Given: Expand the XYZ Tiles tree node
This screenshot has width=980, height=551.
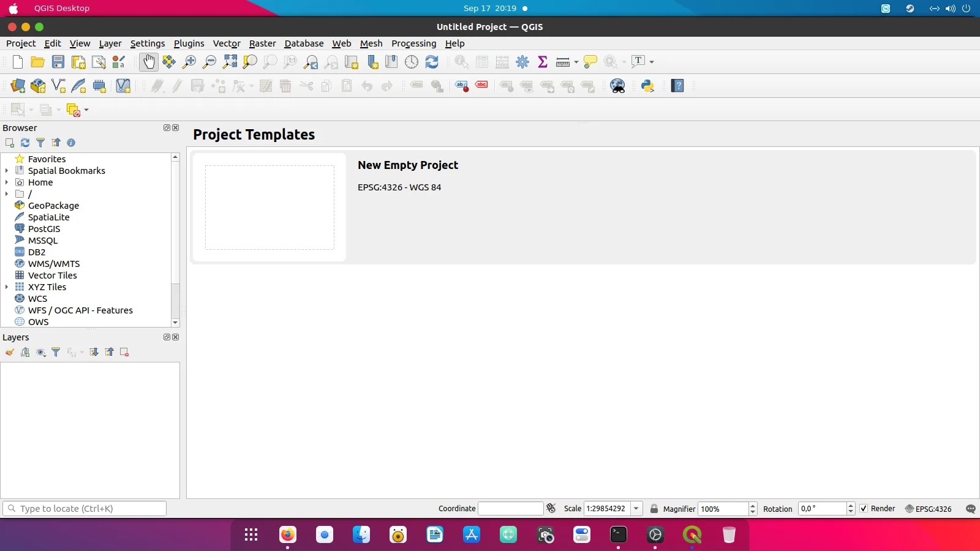Looking at the screenshot, I should (x=7, y=287).
